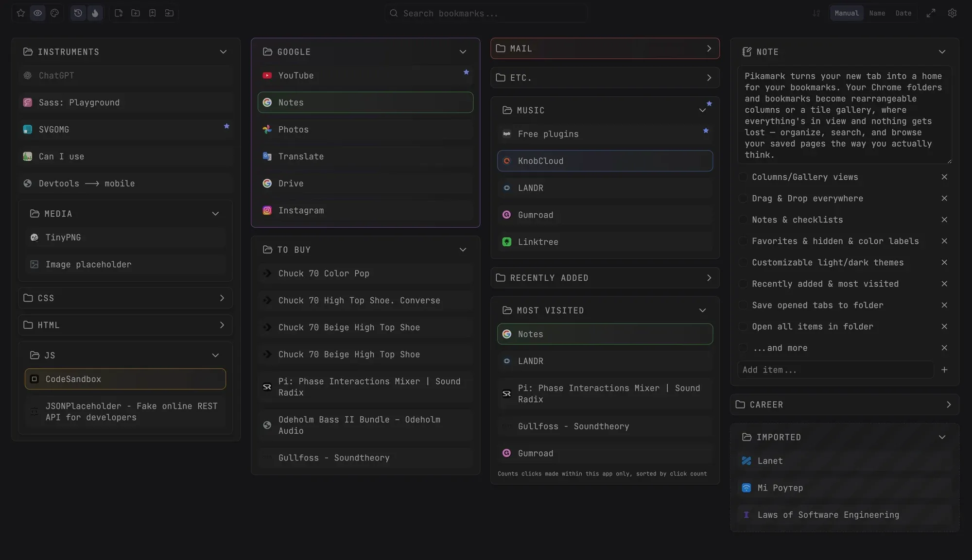
Task: Click the favorite star on the YouTube row
Action: (466, 72)
